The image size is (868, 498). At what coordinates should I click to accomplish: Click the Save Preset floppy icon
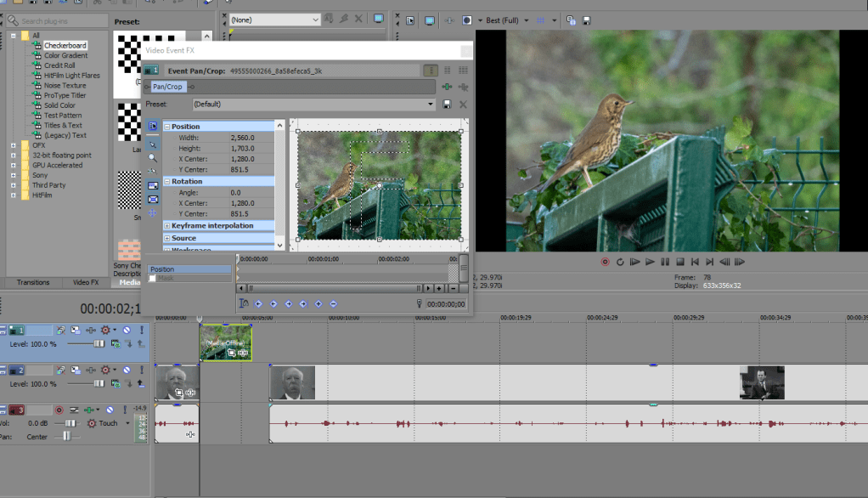pyautogui.click(x=447, y=104)
